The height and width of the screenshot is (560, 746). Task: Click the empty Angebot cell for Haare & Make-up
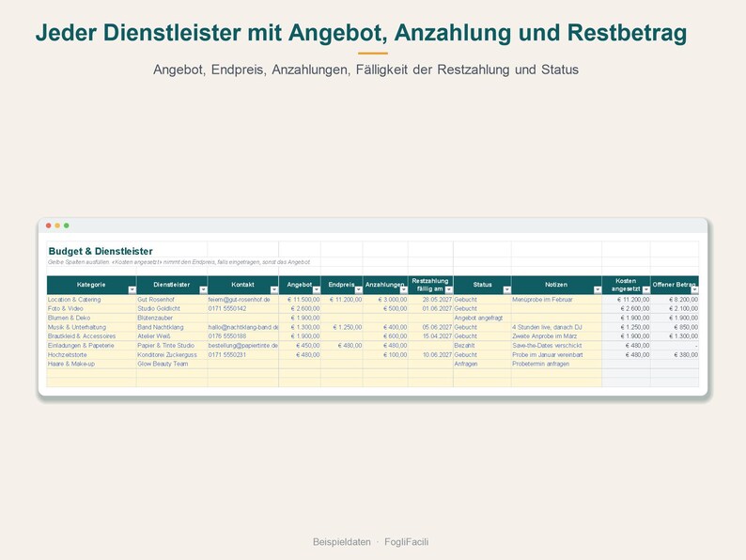[300, 364]
